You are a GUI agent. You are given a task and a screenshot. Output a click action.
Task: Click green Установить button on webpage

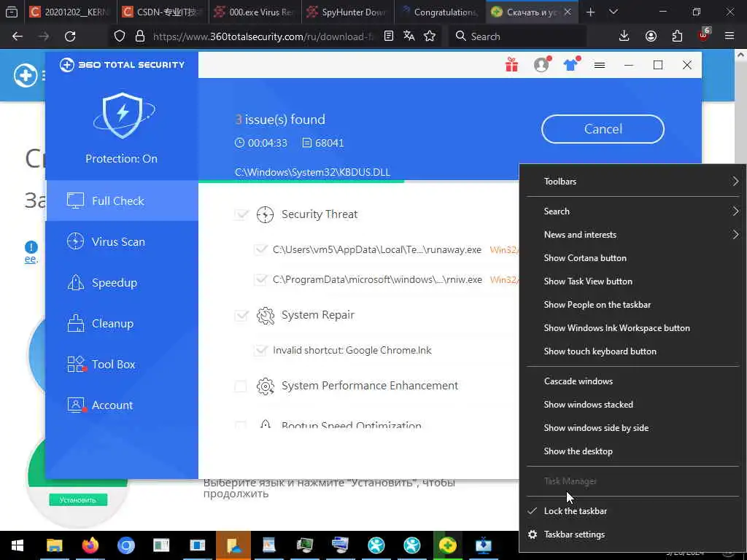point(78,500)
